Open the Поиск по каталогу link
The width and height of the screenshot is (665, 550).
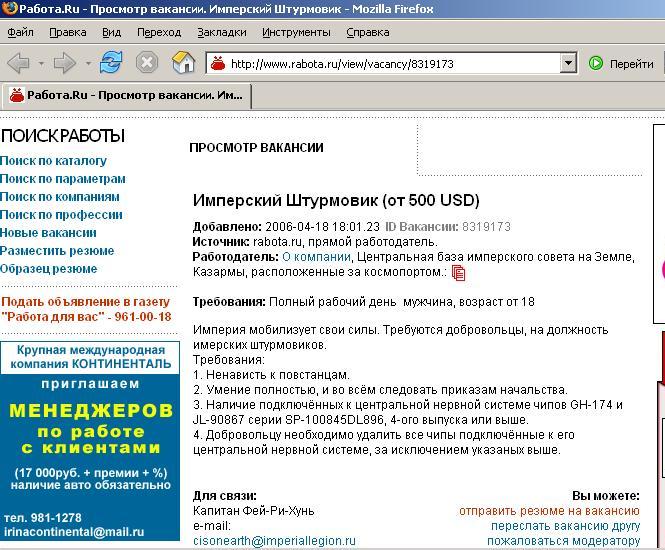53,161
